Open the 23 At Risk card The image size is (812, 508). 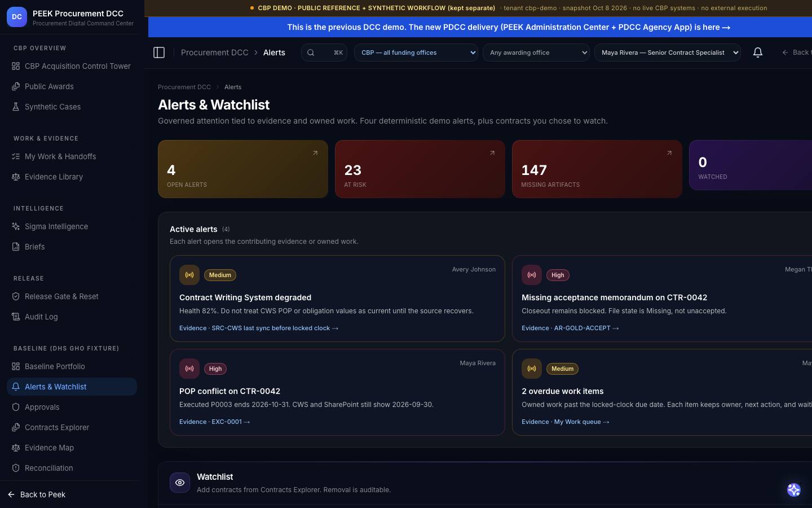click(x=420, y=169)
